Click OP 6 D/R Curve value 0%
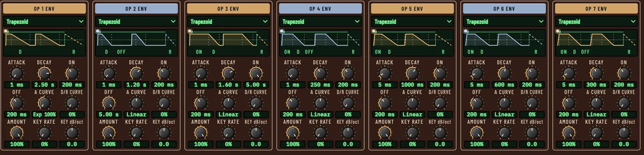The width and height of the screenshot is (644, 155). click(x=532, y=114)
